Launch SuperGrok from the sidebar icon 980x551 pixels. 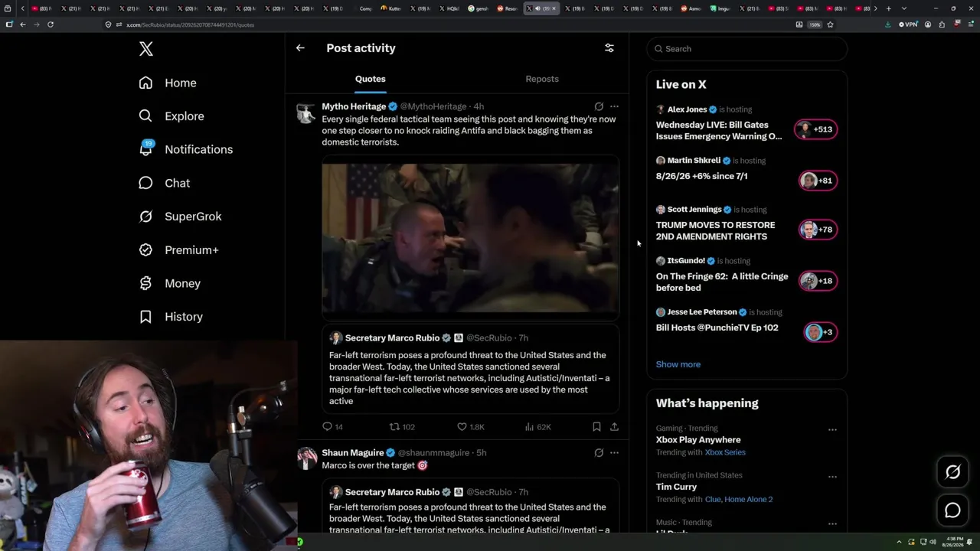[145, 217]
